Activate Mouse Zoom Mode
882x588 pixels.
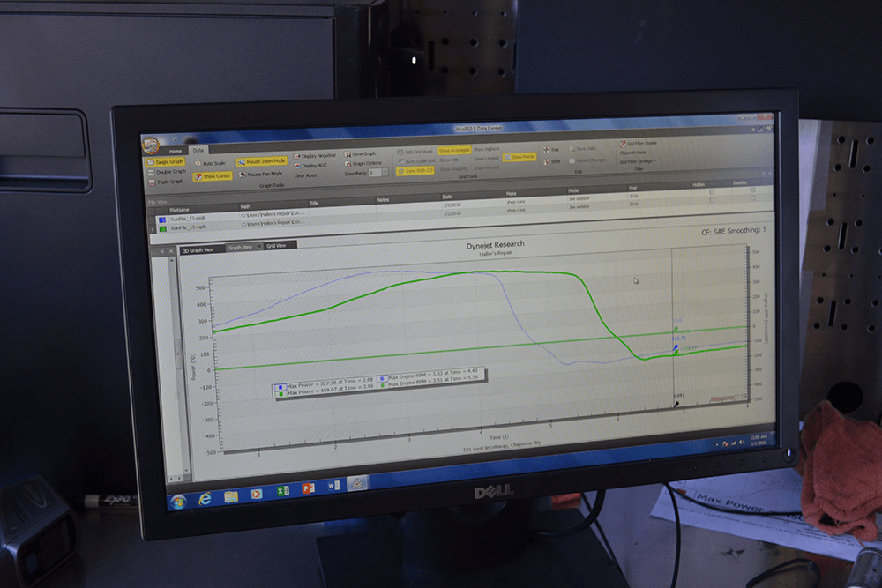pyautogui.click(x=262, y=161)
